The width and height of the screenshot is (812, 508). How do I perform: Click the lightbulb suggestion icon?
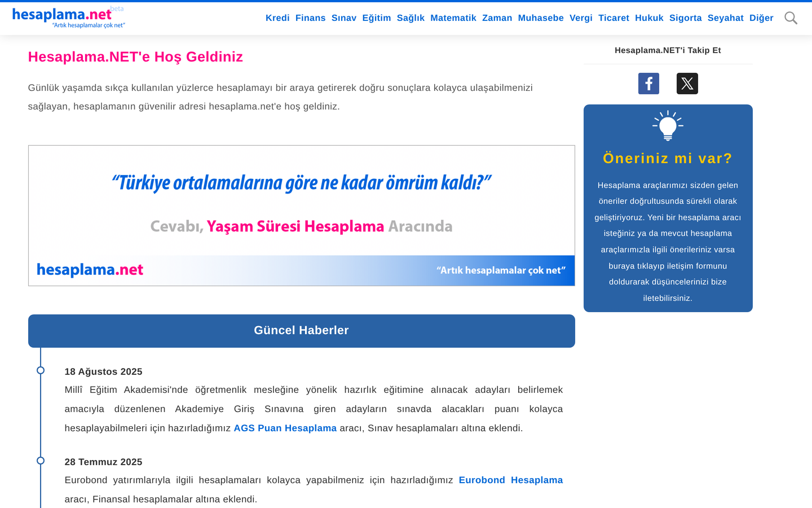pyautogui.click(x=668, y=125)
